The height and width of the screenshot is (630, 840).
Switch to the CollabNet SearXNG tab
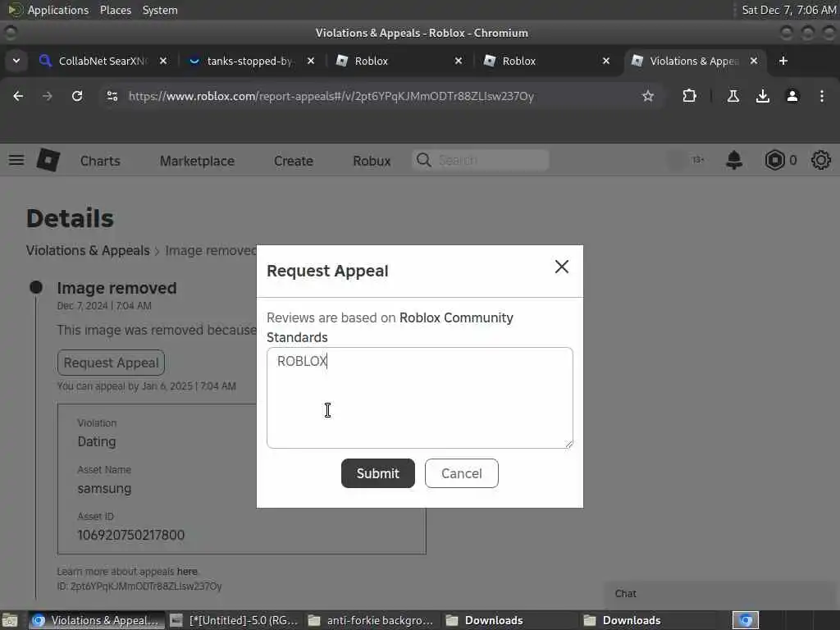click(x=102, y=61)
